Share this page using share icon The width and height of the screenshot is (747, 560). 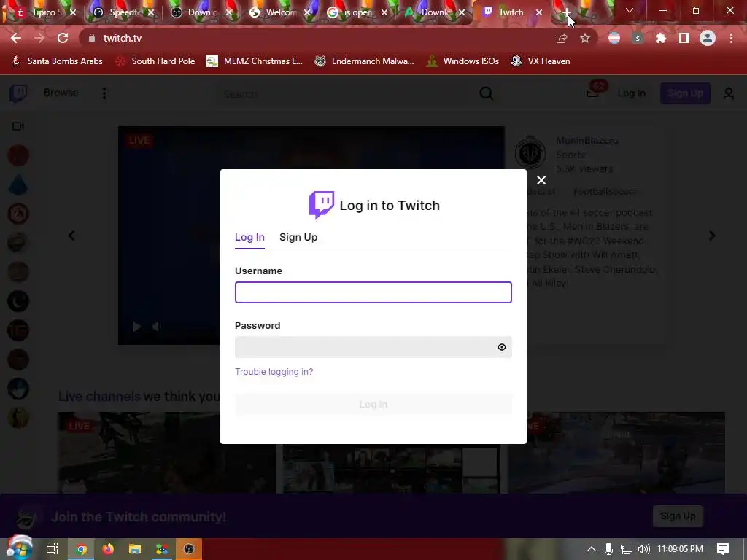[562, 38]
